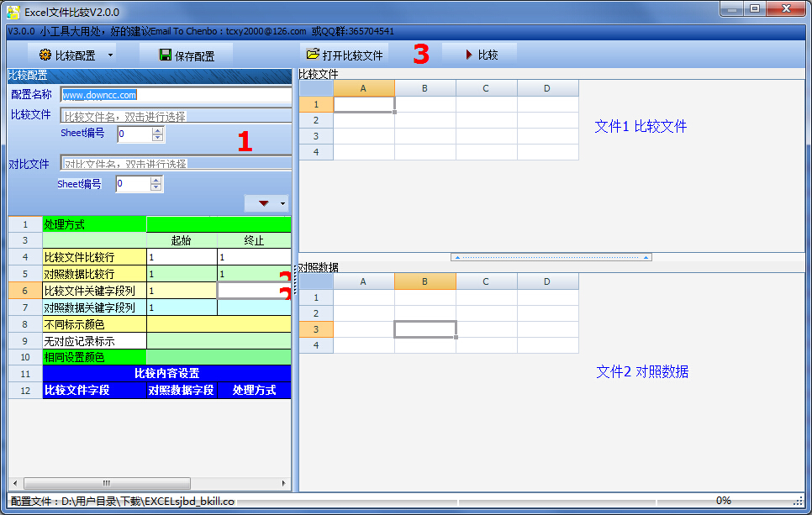Save configuration with the 保存配置 floppy icon

[164, 54]
